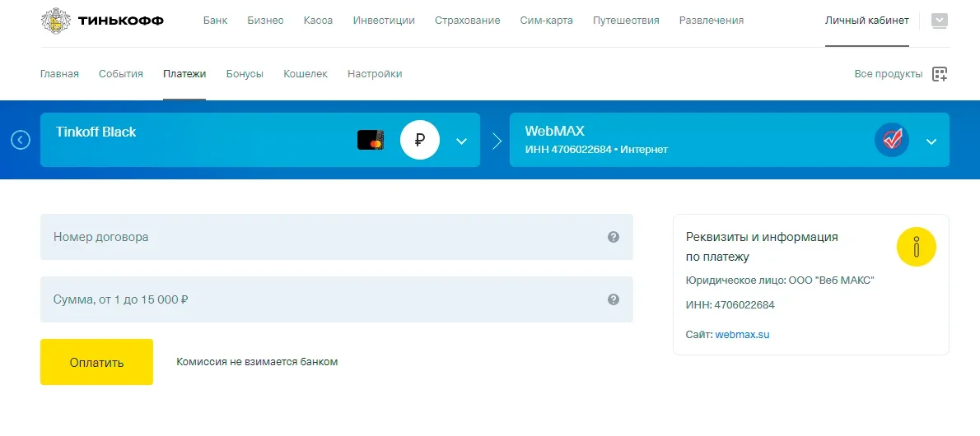The image size is (980, 436).
Task: Switch to the Настройки tab
Action: tap(375, 74)
